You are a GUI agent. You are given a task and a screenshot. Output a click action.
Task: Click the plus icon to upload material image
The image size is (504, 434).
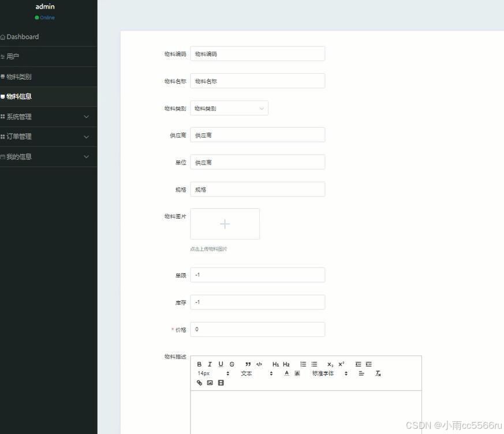pos(225,224)
